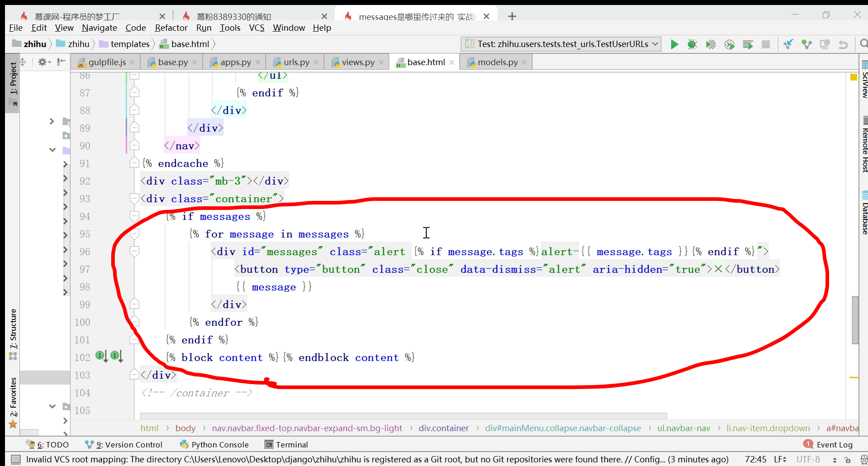This screenshot has width=868, height=466.
Task: Click the Event Log notification icon
Action: 808,444
